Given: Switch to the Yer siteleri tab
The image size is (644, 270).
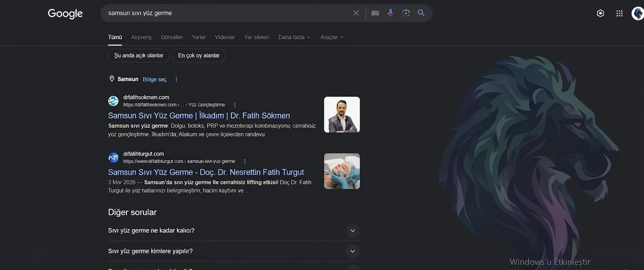Looking at the screenshot, I should 257,37.
